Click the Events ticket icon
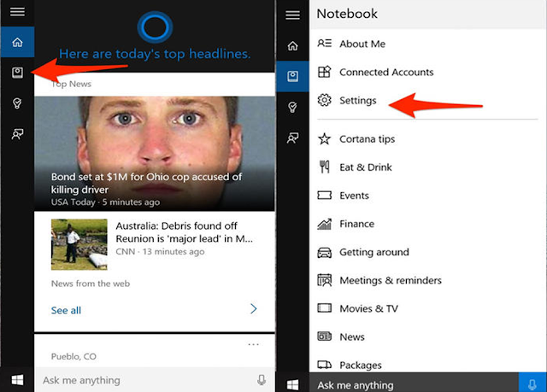547x392 pixels. tap(324, 195)
